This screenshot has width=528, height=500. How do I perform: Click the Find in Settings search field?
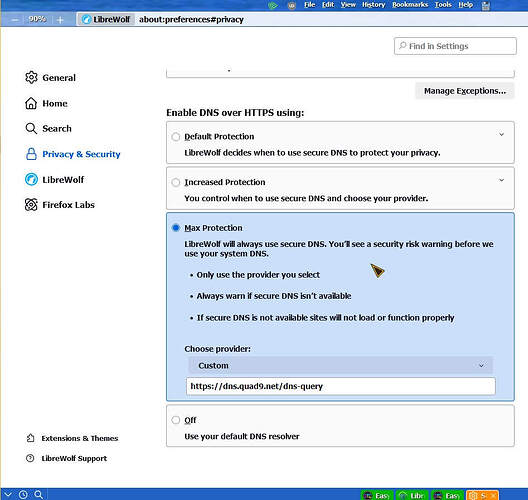coord(455,46)
